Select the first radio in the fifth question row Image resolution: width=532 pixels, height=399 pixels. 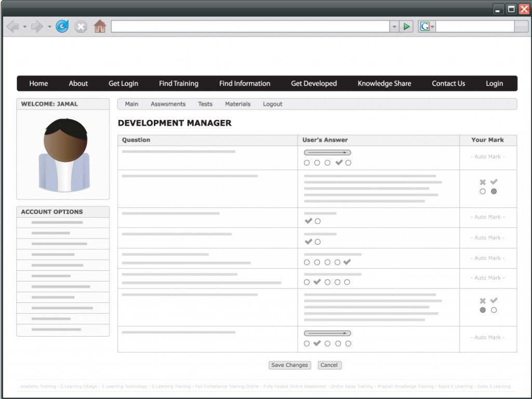(x=307, y=262)
